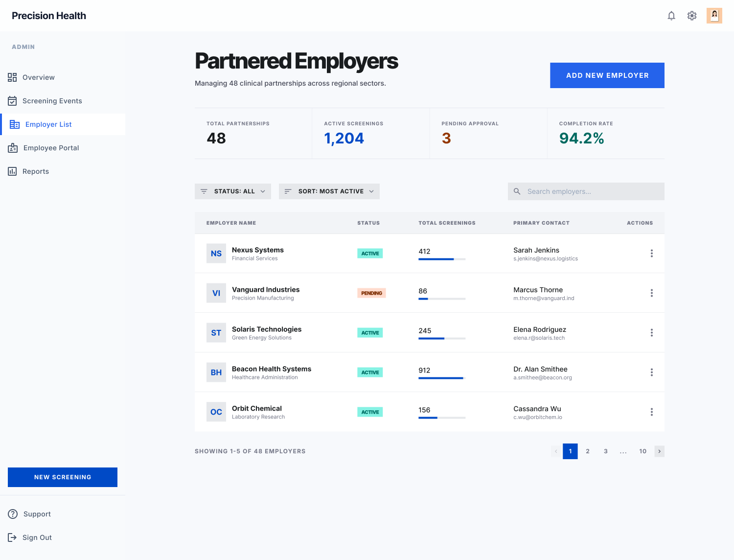Open the user profile avatar
Screen dimensions: 734x560
click(x=714, y=16)
